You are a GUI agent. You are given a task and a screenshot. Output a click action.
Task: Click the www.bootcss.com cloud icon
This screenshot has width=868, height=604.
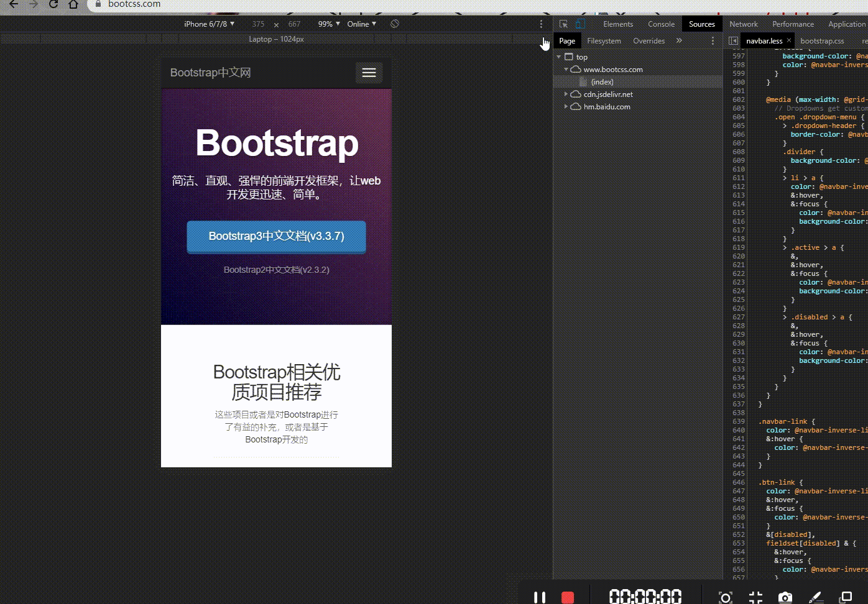(576, 69)
